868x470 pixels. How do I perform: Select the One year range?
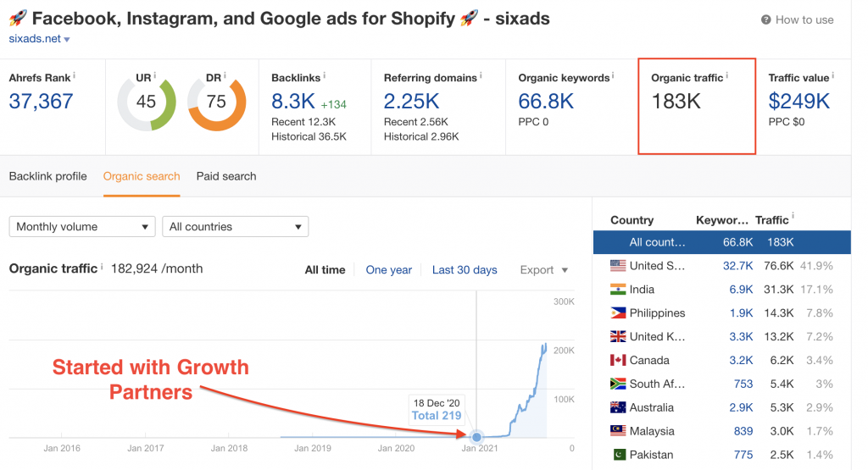[388, 270]
